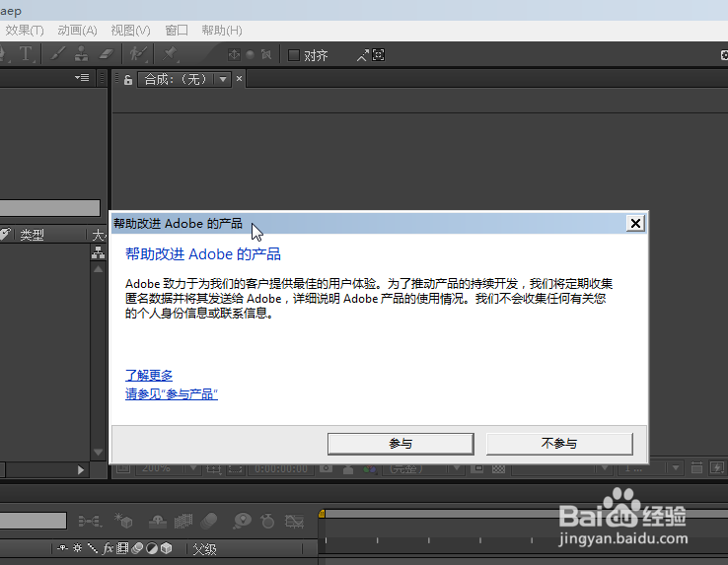Click the world axis mode icon
Viewport: 728px width, 565px height.
[251, 55]
